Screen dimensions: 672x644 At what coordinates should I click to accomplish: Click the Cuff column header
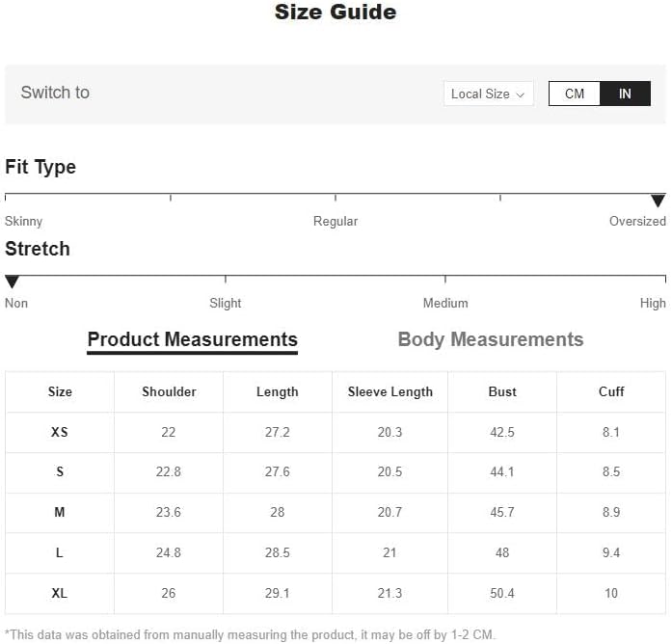point(611,391)
